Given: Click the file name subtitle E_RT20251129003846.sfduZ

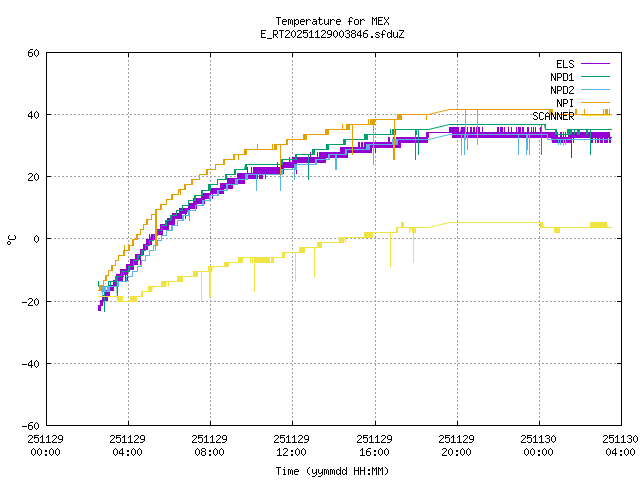Looking at the screenshot, I should coord(331,34).
